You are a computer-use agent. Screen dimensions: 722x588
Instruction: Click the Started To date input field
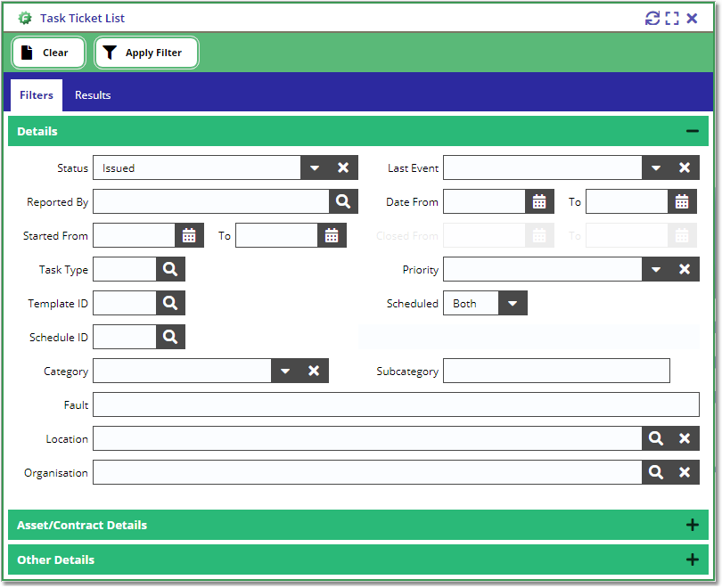(x=276, y=235)
